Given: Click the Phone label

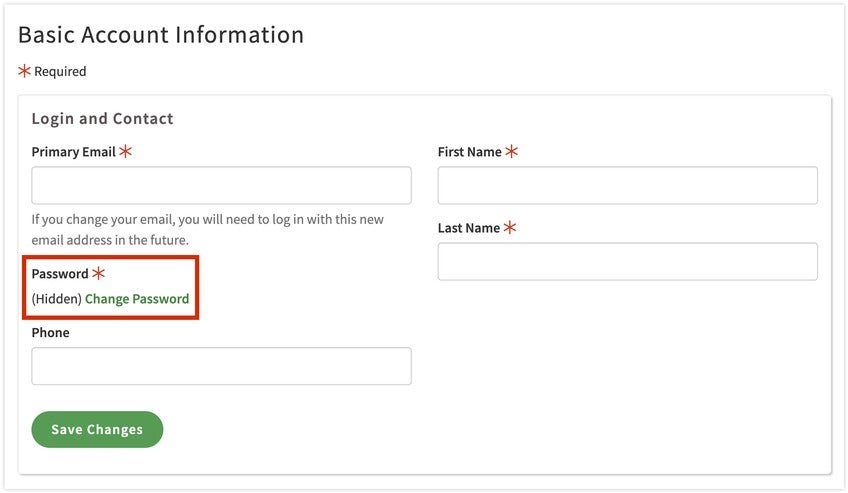Looking at the screenshot, I should [x=50, y=333].
